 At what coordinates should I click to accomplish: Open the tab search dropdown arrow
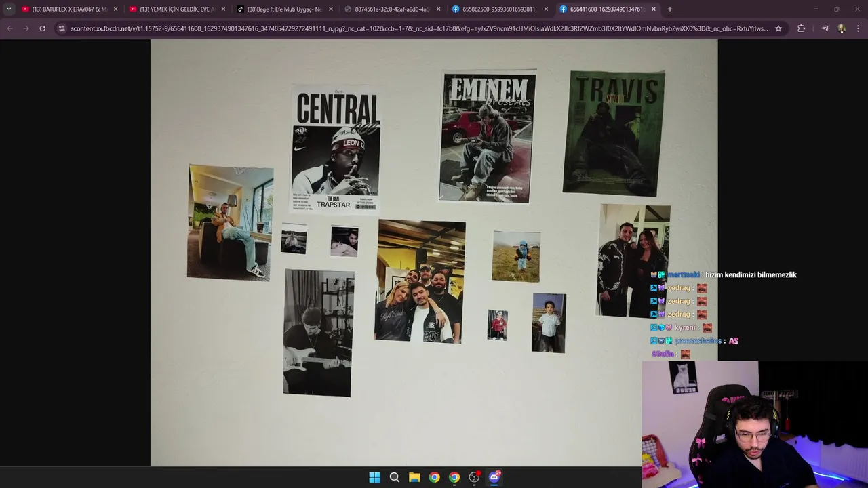tap(9, 9)
